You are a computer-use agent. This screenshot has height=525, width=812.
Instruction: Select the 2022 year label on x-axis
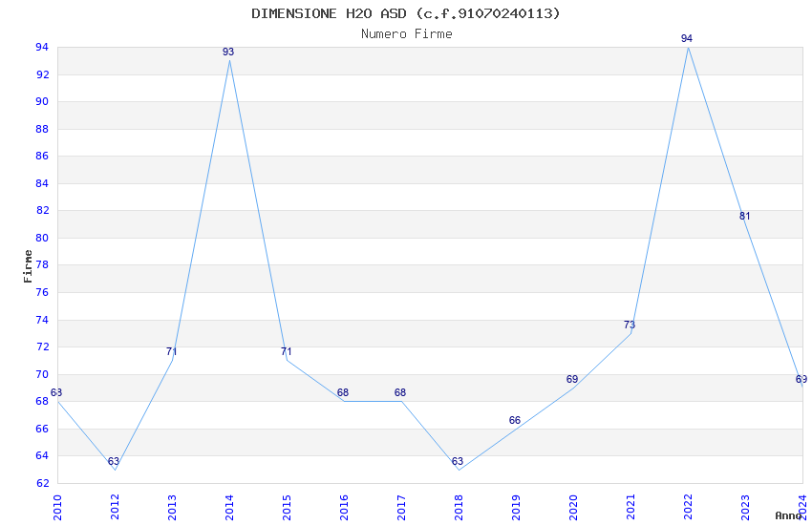(688, 507)
